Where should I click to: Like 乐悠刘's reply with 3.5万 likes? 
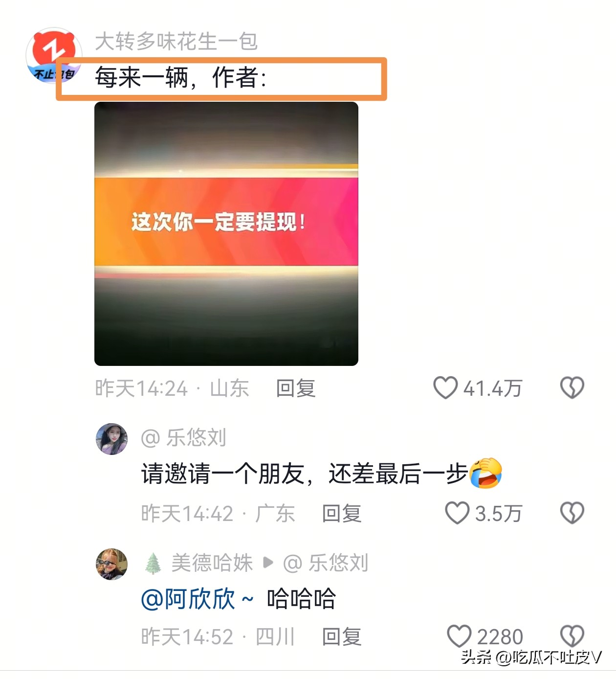[x=457, y=513]
